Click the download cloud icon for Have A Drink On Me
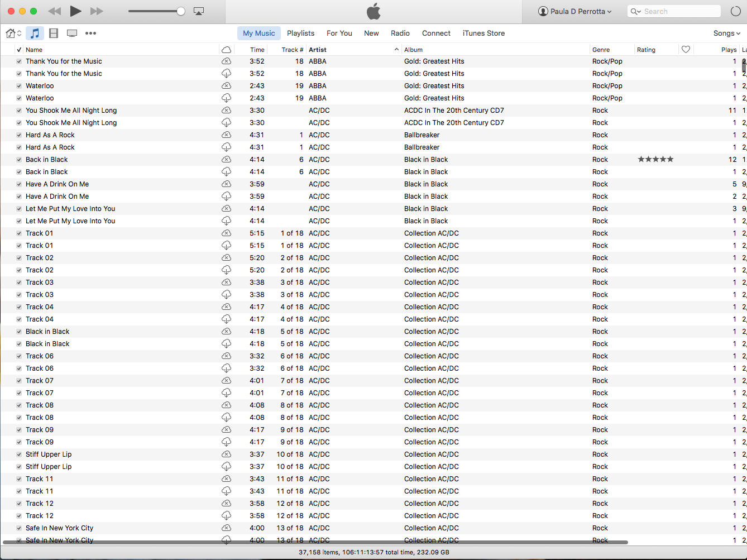The image size is (747, 560). pos(226,197)
